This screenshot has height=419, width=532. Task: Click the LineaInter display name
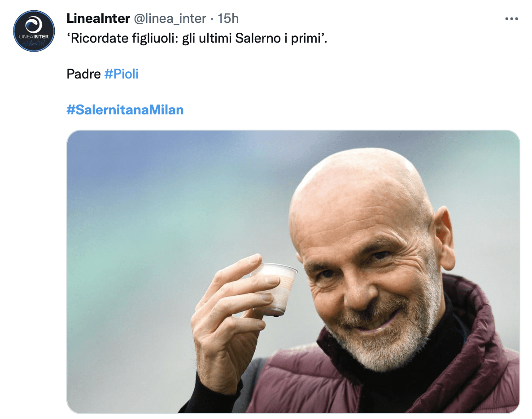point(98,18)
